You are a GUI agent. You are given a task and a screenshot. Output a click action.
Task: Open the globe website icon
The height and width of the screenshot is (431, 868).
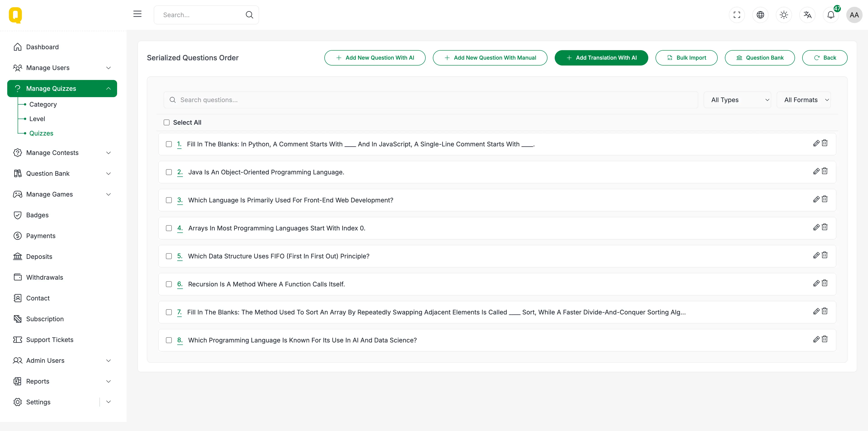(760, 15)
